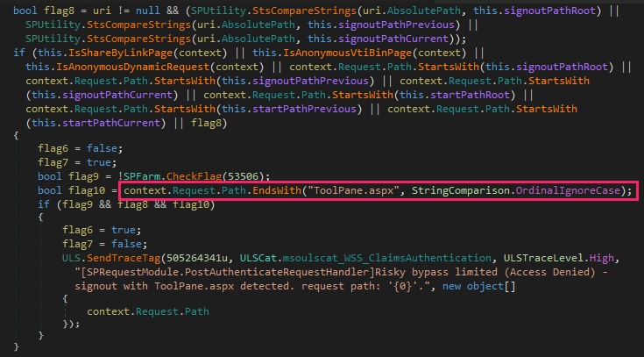Screen dimensions: 644x357
Task: Click flag9 in the bool declaration line
Action: pos(83,177)
